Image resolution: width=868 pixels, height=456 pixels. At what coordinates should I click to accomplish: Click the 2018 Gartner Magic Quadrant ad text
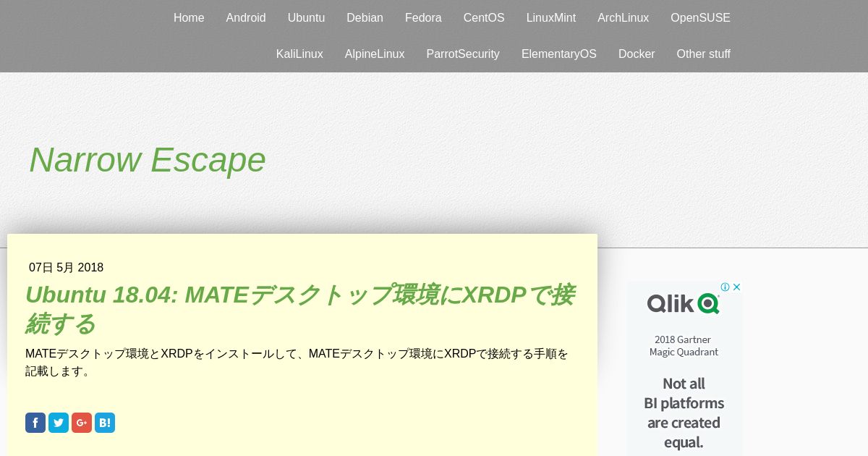[x=684, y=346]
